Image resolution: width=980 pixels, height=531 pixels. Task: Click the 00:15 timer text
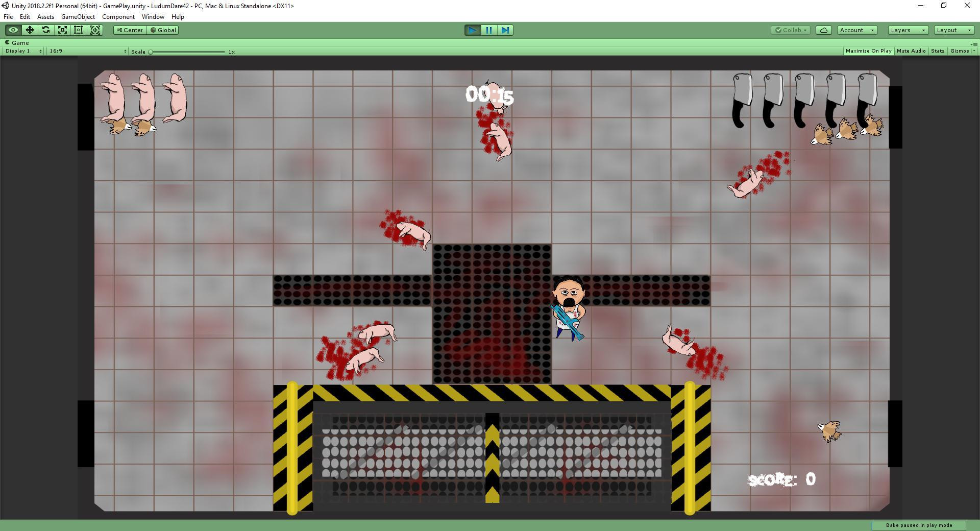pyautogui.click(x=489, y=95)
